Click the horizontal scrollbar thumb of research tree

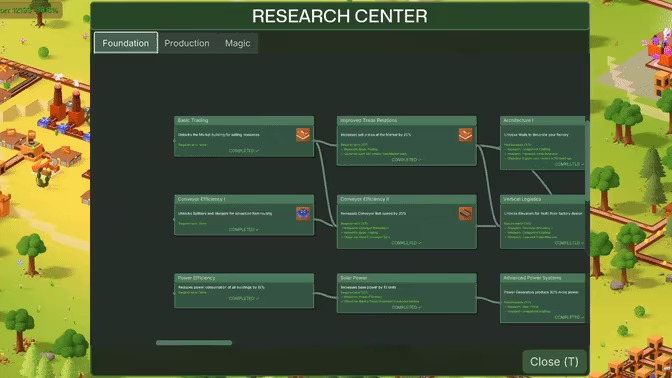[x=194, y=343]
